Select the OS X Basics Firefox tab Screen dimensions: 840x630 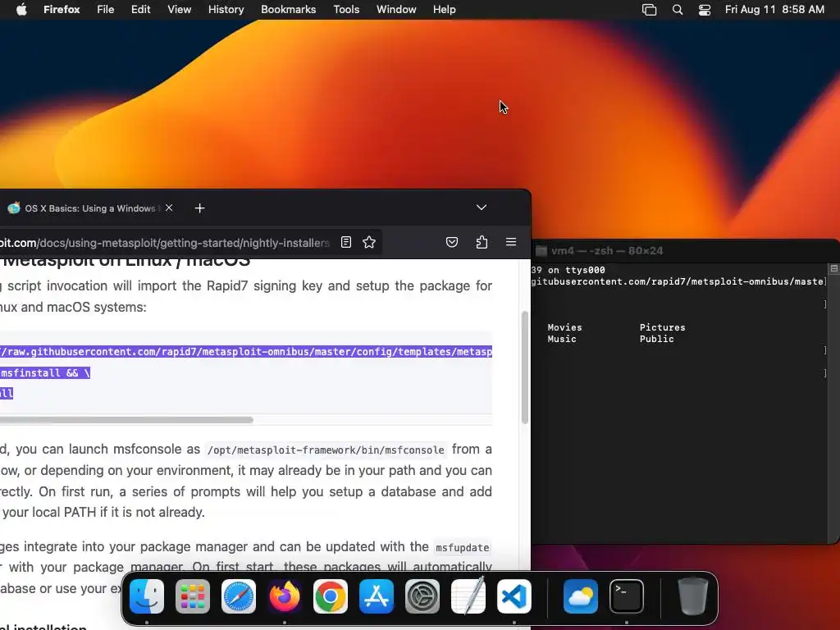pyautogui.click(x=89, y=208)
